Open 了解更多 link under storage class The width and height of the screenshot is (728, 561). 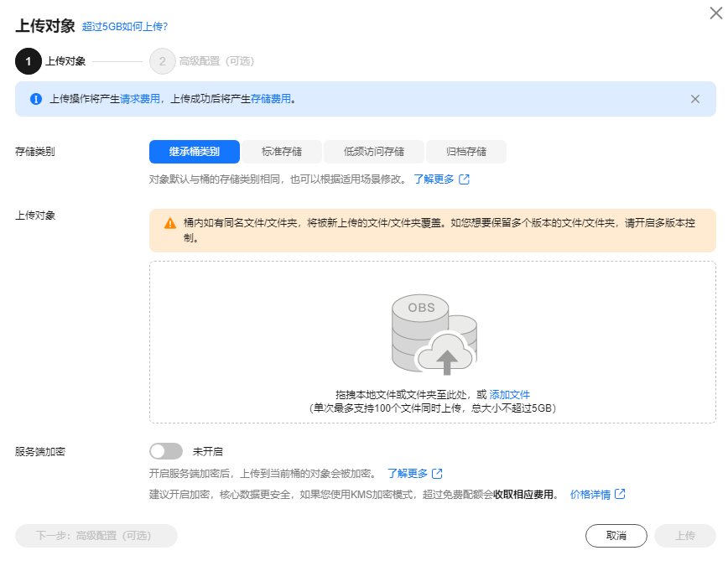tap(434, 179)
